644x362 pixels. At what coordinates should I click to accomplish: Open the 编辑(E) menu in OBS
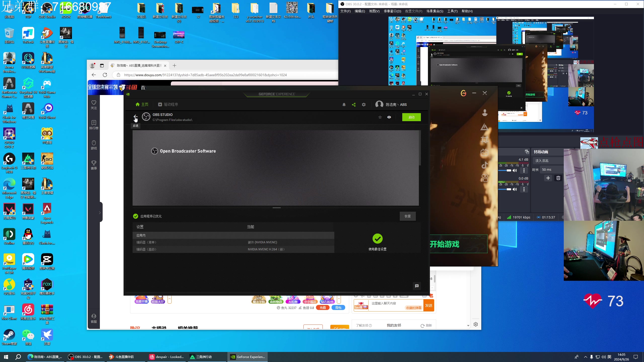(x=360, y=11)
